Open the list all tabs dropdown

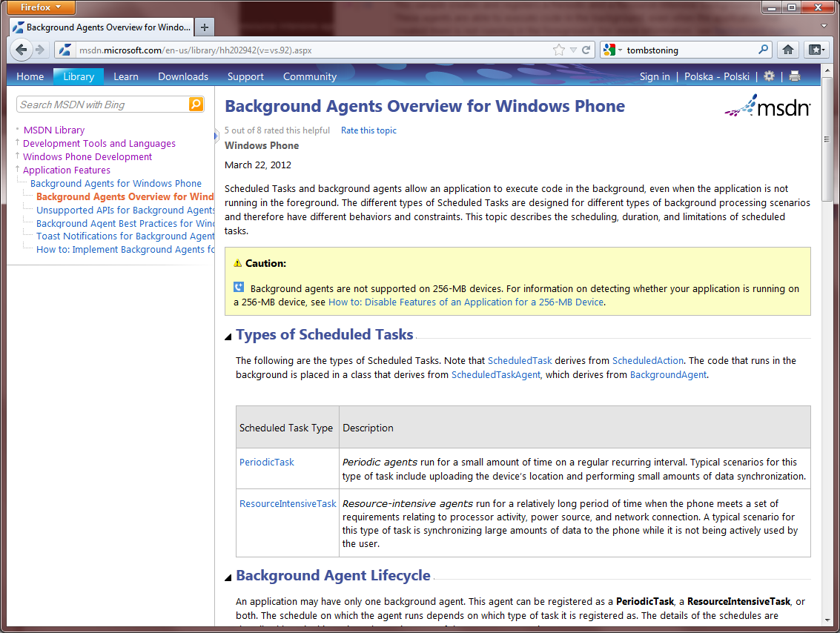(x=824, y=26)
